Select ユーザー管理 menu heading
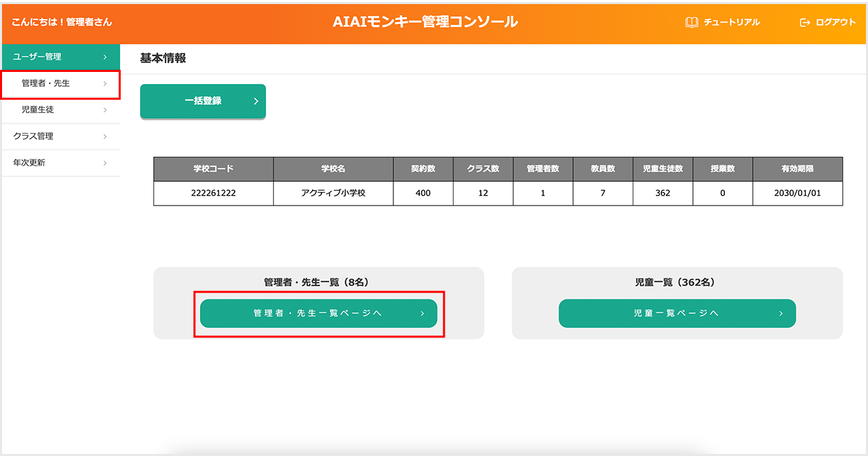Image resolution: width=868 pixels, height=458 pixels. pyautogui.click(x=37, y=57)
